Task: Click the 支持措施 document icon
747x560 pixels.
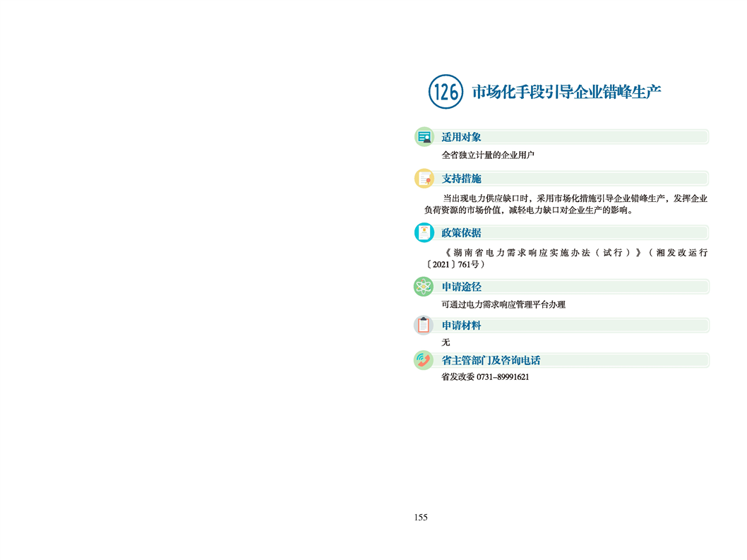Action: coord(424,178)
